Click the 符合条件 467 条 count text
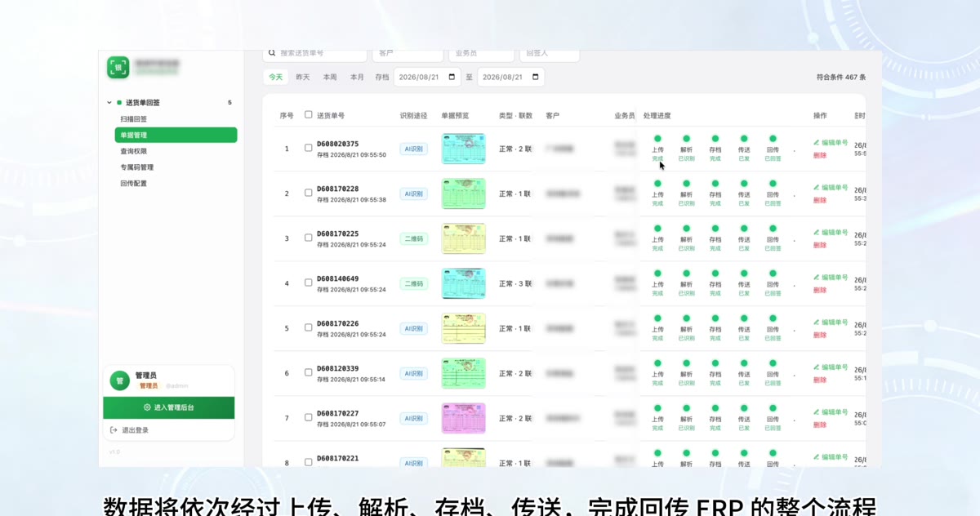Viewport: 980px width, 516px height. (x=841, y=77)
